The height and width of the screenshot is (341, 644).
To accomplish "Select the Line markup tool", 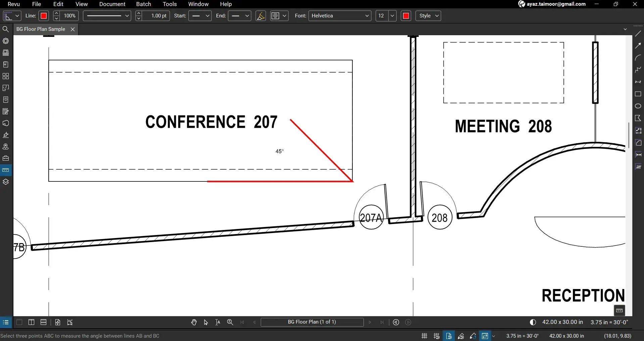I will tap(638, 34).
